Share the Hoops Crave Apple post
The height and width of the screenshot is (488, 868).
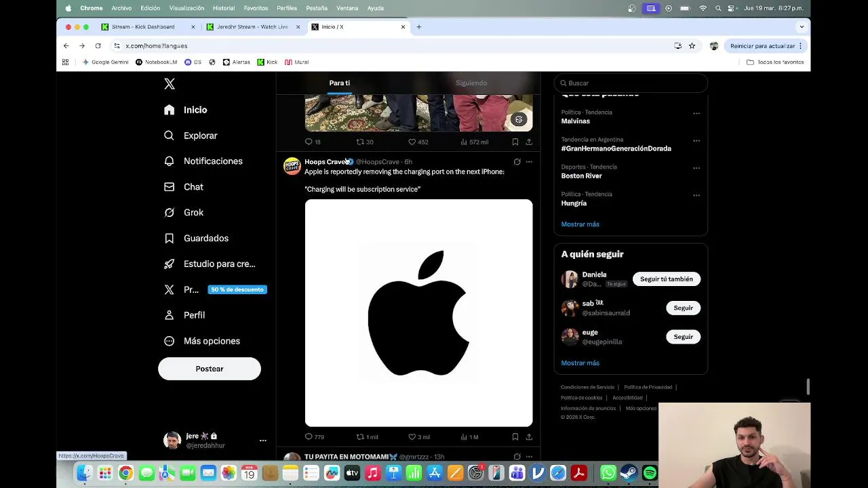coord(529,437)
